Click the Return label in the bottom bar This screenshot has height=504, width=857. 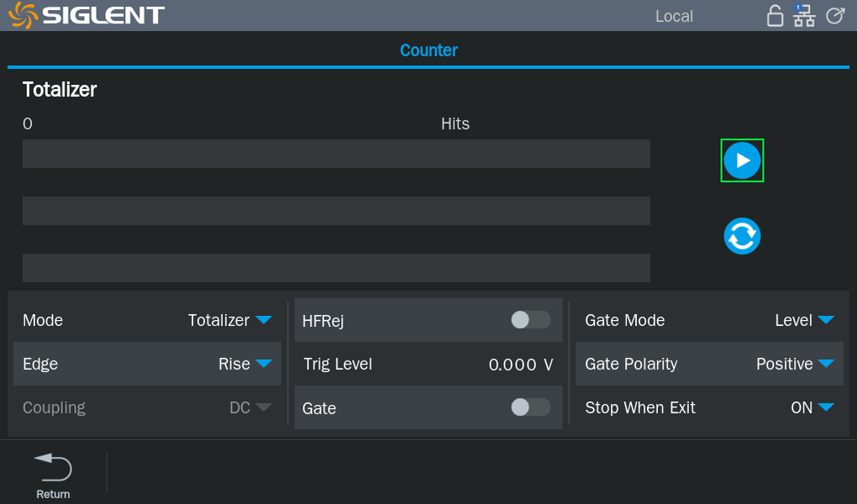pyautogui.click(x=53, y=494)
